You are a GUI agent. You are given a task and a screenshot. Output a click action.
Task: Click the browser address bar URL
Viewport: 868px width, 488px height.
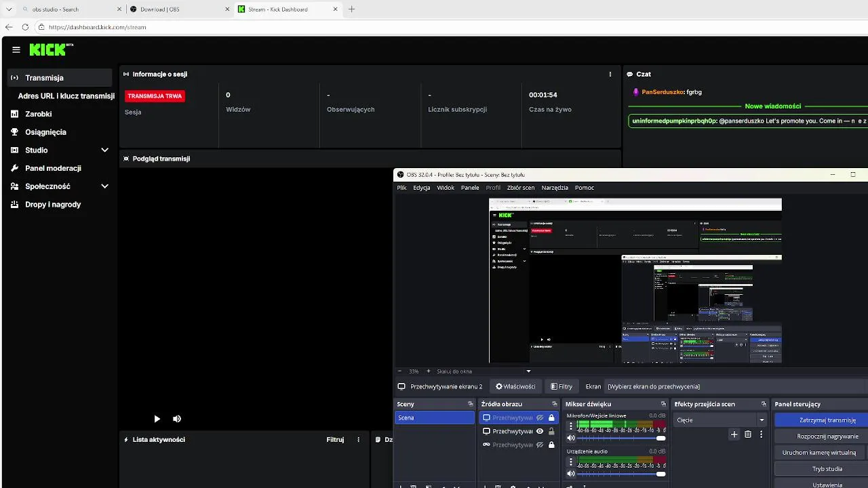[98, 27]
